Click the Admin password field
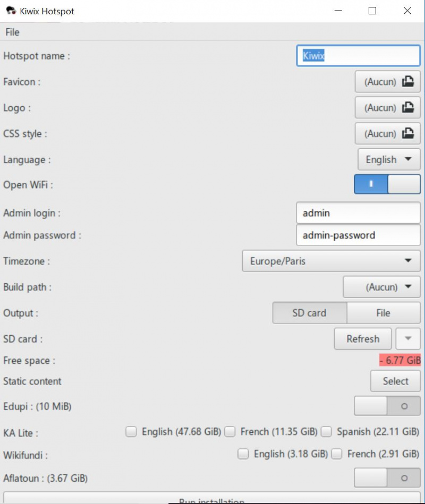425x504 pixels. click(358, 235)
